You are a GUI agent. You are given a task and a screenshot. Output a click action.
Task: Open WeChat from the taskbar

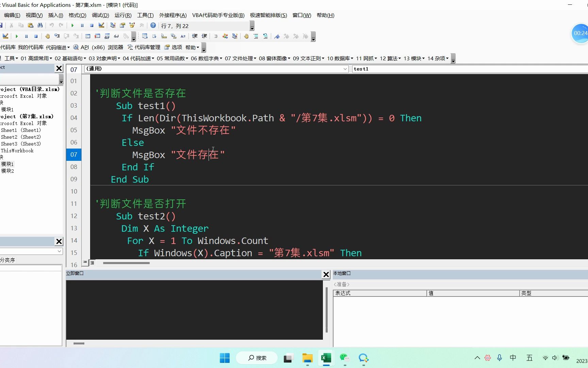(344, 358)
